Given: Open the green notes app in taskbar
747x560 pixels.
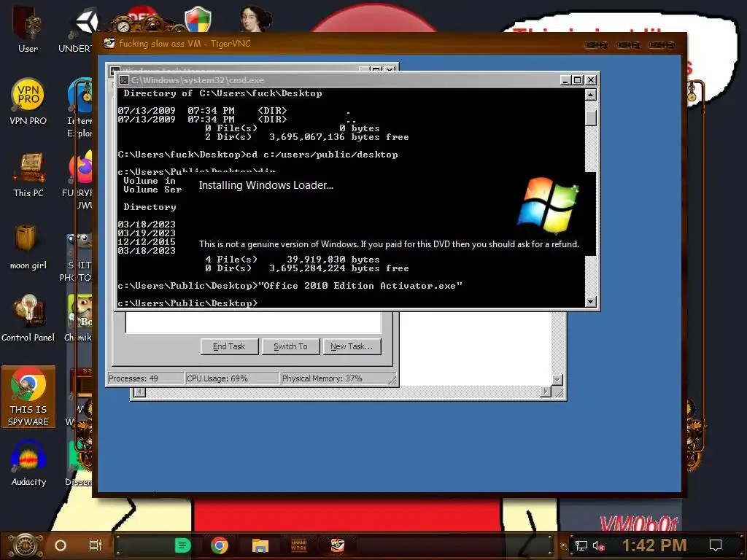Looking at the screenshot, I should pos(182,545).
